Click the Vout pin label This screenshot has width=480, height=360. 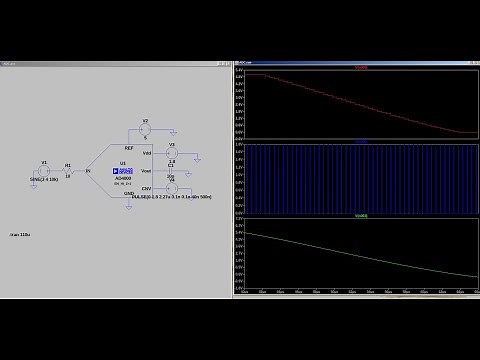pyautogui.click(x=146, y=171)
